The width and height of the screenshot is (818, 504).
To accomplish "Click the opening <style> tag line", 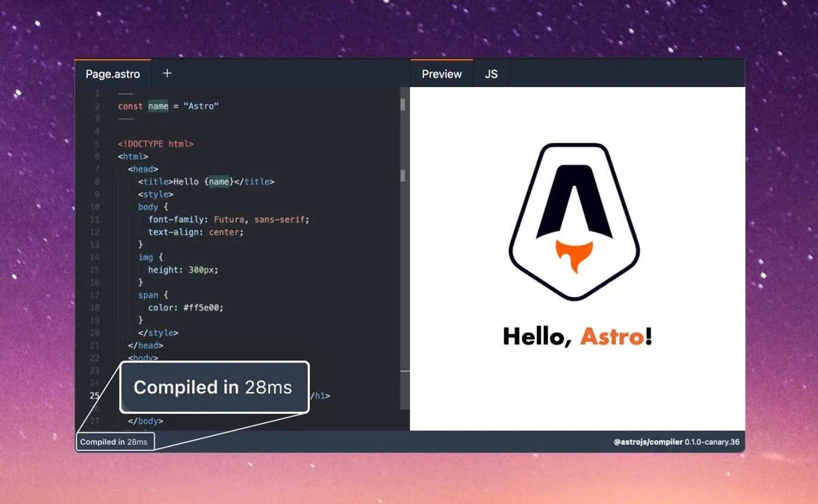I will click(x=155, y=195).
